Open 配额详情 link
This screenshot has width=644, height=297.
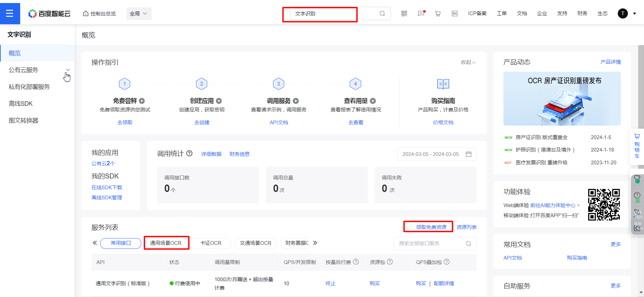(444, 284)
